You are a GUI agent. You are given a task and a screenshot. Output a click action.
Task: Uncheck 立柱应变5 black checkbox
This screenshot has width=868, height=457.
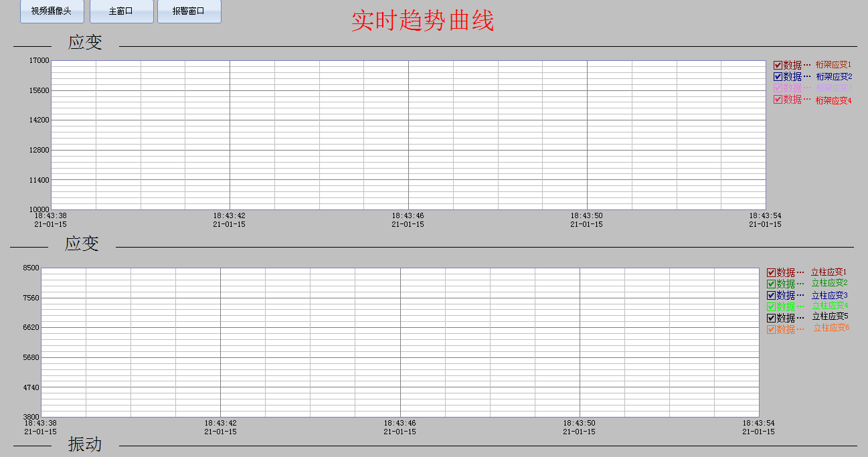point(771,318)
